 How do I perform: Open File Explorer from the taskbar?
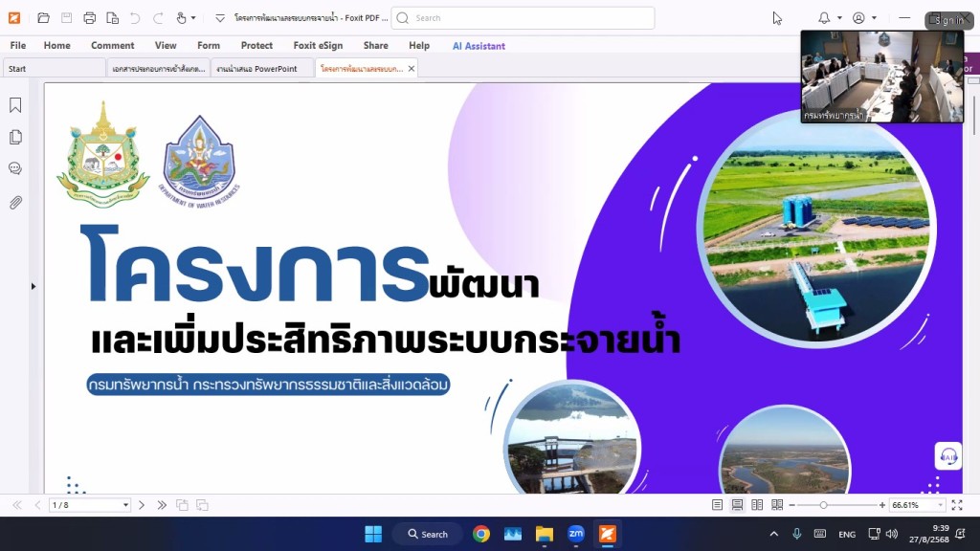pyautogui.click(x=545, y=534)
